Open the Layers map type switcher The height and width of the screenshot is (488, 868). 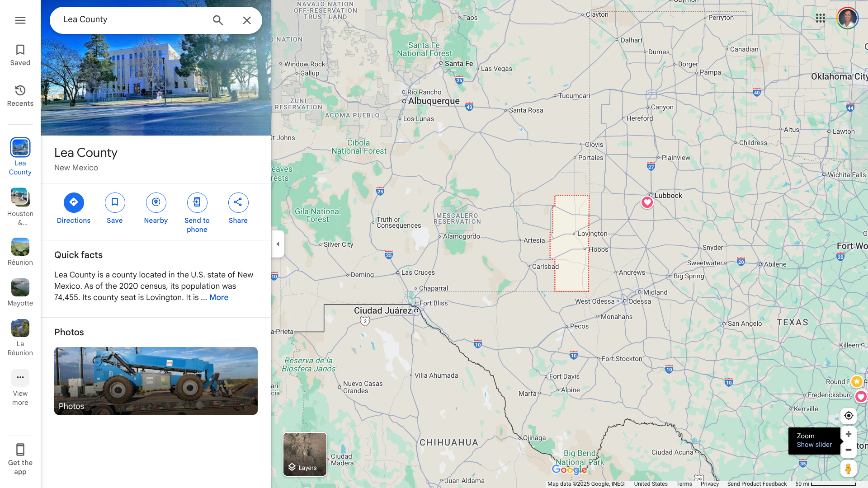pos(305,454)
